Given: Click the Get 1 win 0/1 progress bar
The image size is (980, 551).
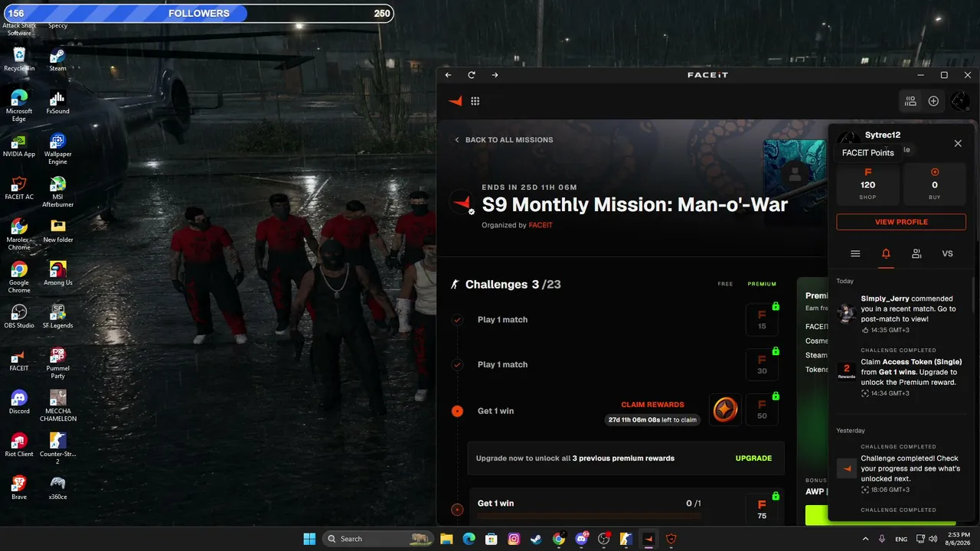Looking at the screenshot, I should tap(589, 517).
